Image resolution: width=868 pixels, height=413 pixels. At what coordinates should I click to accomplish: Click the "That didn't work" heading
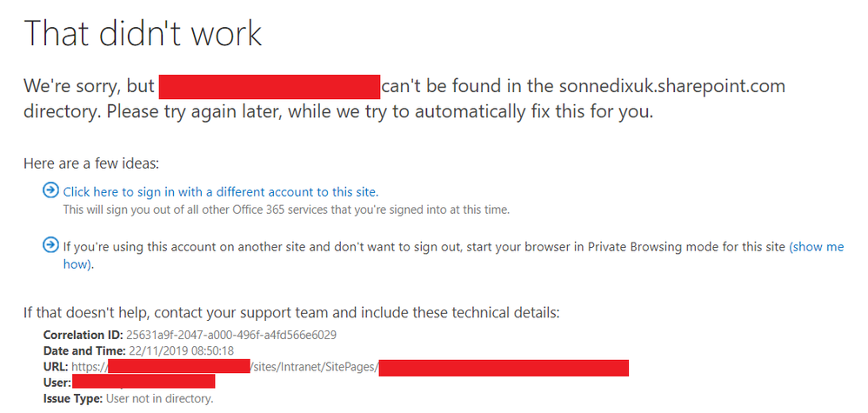143,34
